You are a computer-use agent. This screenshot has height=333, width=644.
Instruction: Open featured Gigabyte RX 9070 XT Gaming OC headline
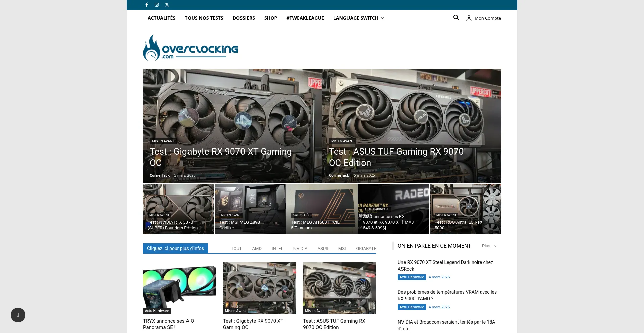click(x=221, y=157)
